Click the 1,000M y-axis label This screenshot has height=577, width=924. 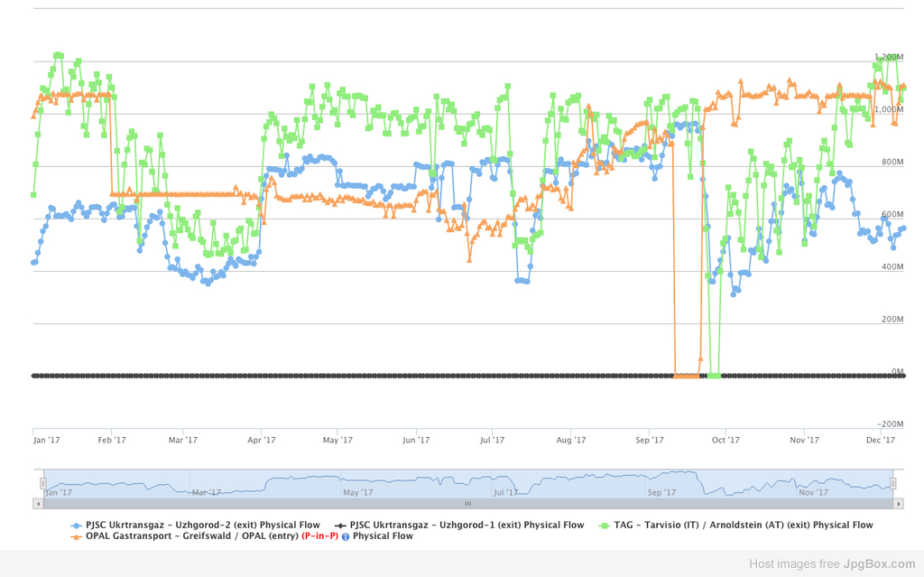coord(889,110)
